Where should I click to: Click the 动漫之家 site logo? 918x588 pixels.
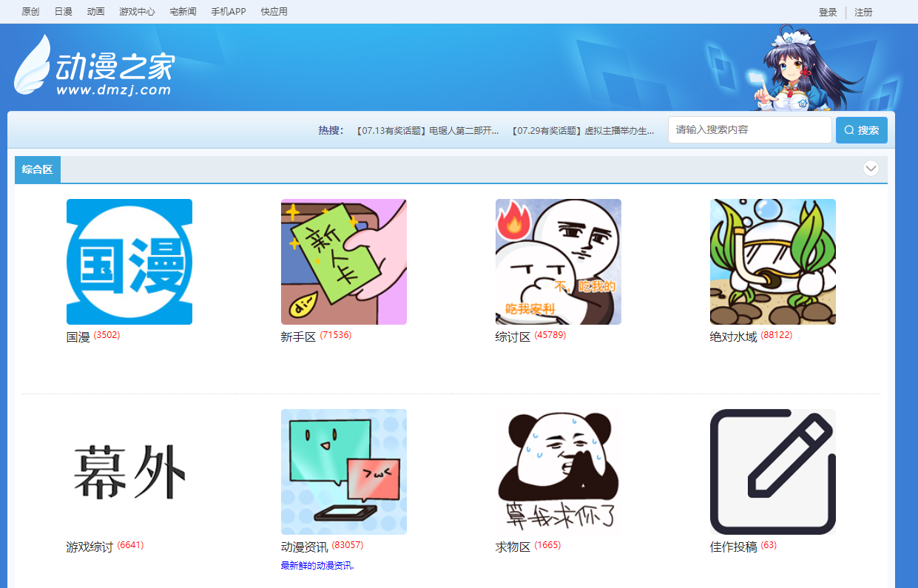click(94, 66)
